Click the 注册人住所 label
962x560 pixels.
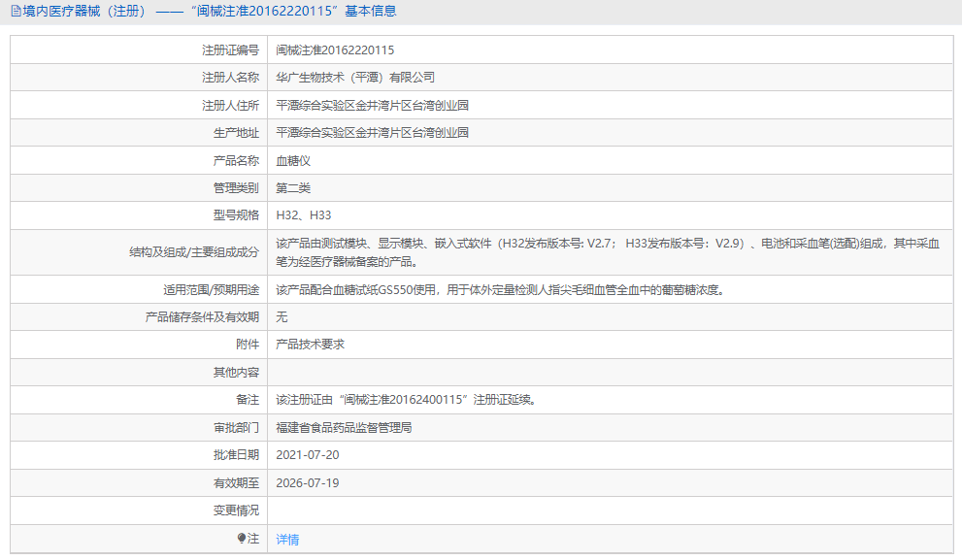coord(231,106)
